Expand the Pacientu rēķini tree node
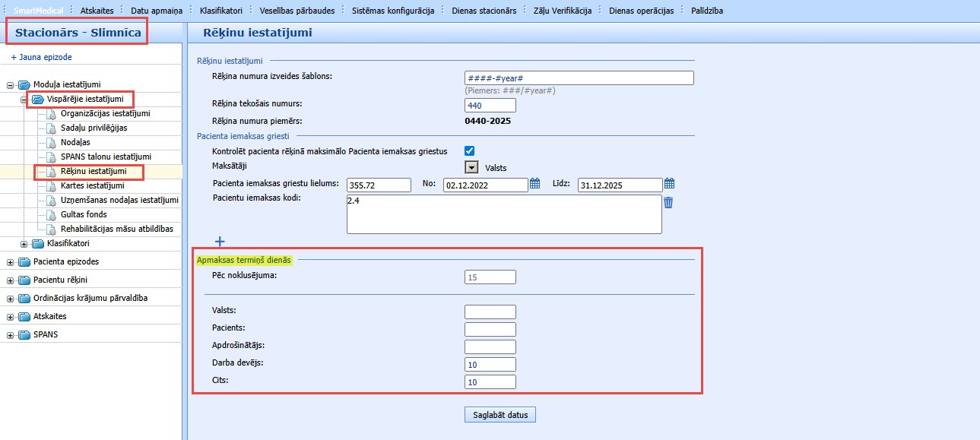 tap(11, 280)
